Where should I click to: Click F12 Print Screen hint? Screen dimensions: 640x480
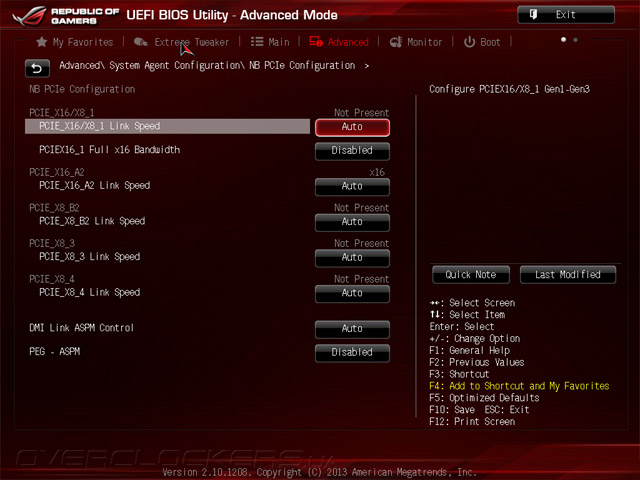tap(472, 422)
